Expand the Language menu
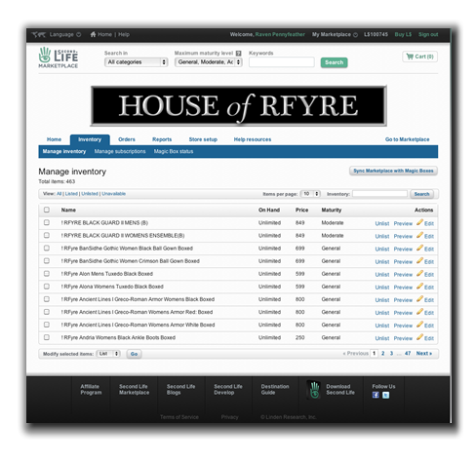Screen dimensions: 476x462 [x=65, y=34]
